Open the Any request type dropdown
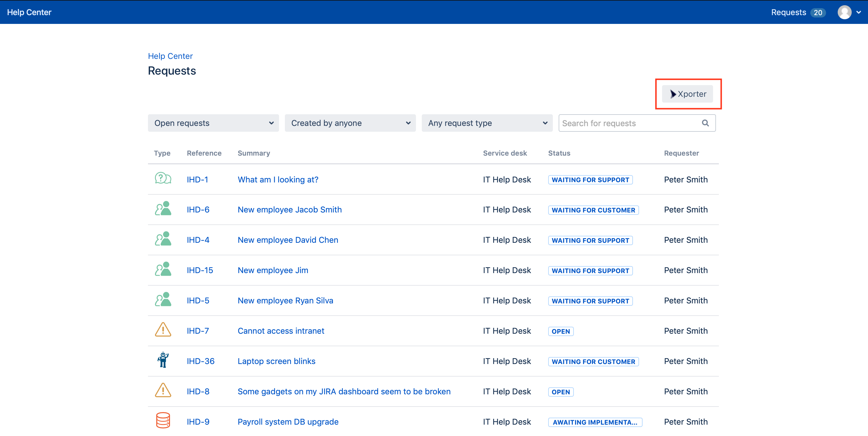Screen dimensions: 868x436 click(x=486, y=123)
